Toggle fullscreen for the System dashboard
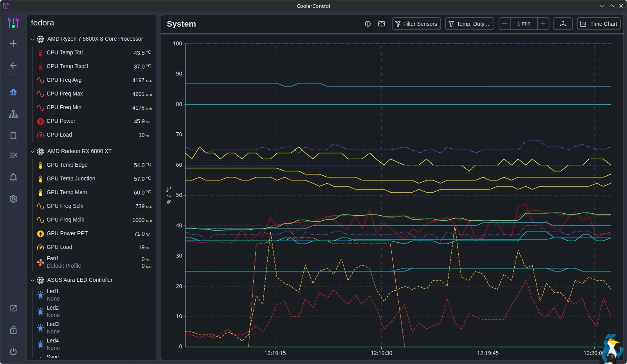This screenshot has width=627, height=364. pyautogui.click(x=381, y=24)
